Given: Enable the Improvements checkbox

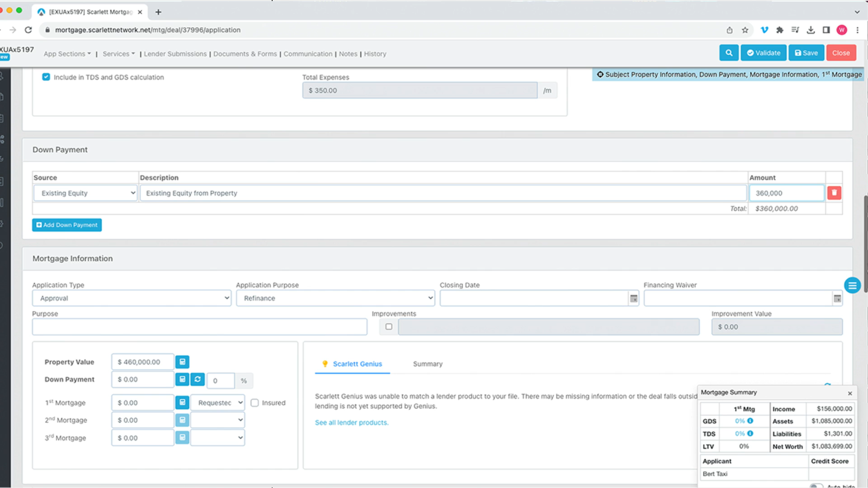Looking at the screenshot, I should (389, 327).
